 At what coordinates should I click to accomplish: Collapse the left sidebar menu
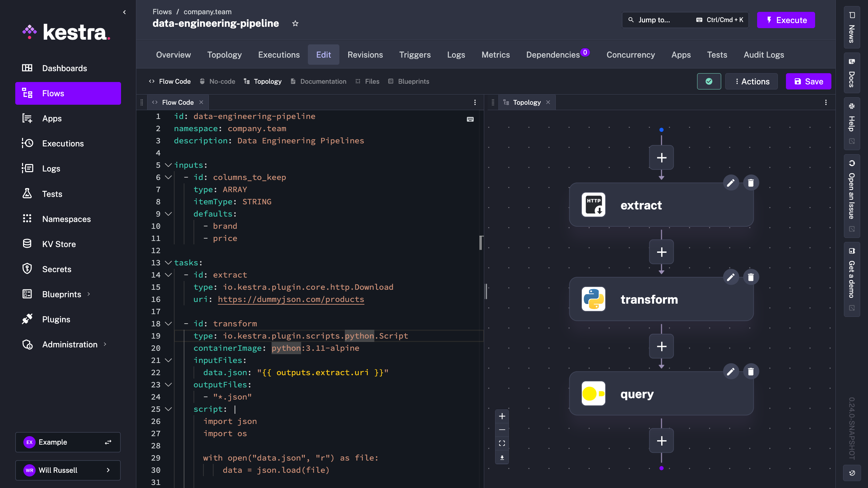coord(124,12)
